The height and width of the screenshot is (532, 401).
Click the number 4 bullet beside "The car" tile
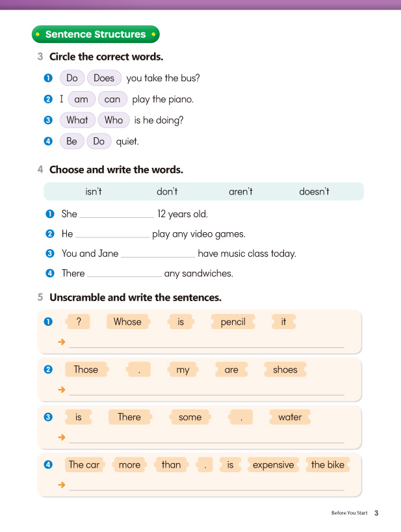pyautogui.click(x=48, y=464)
